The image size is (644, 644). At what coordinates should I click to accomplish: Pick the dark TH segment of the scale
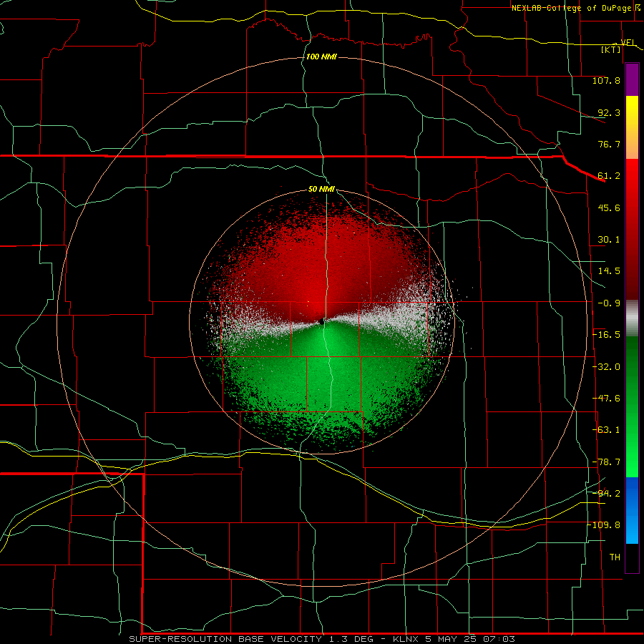click(632, 558)
